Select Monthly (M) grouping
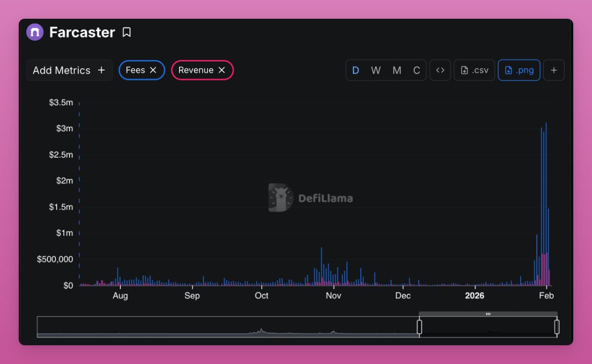Screen dimensions: 592x364 pos(397,70)
